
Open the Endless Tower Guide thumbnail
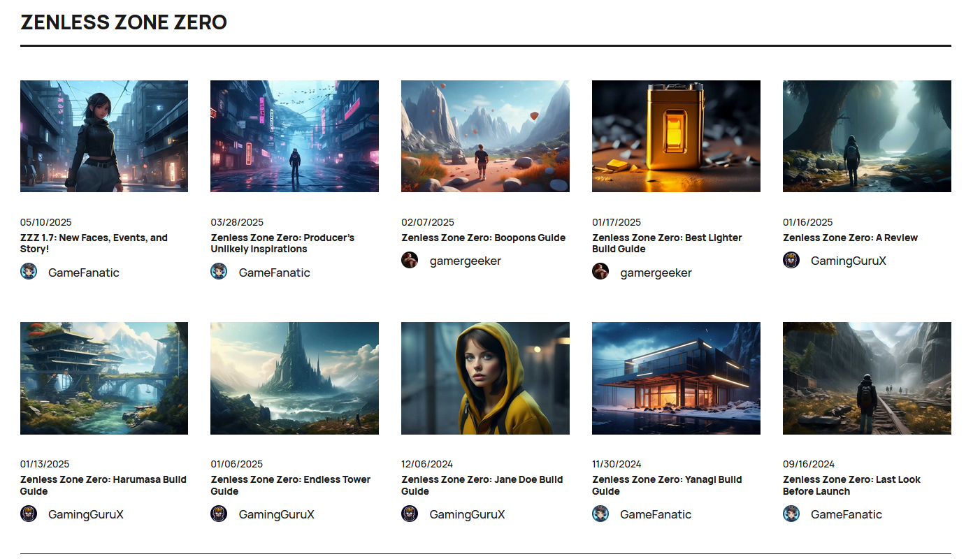tap(294, 378)
